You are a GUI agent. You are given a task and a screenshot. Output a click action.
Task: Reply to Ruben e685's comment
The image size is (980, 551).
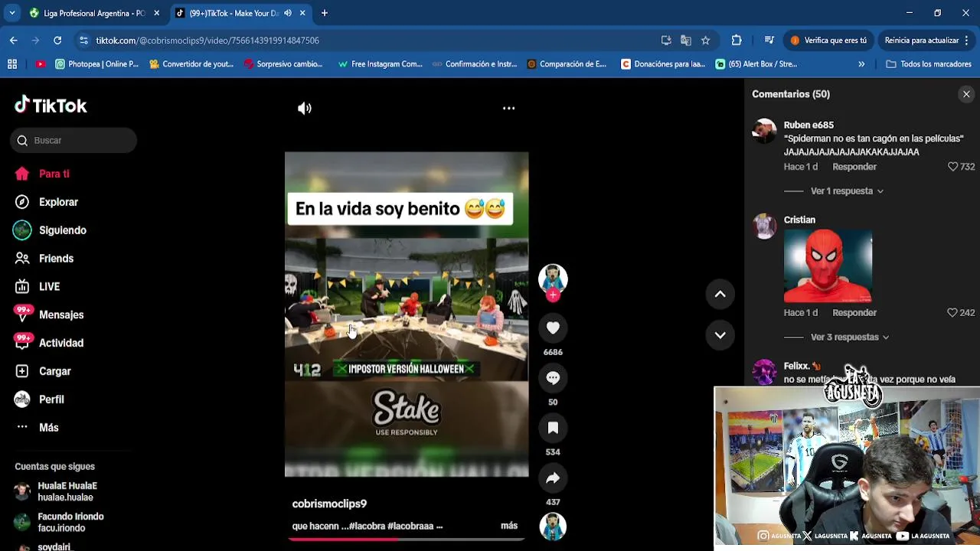pyautogui.click(x=854, y=166)
